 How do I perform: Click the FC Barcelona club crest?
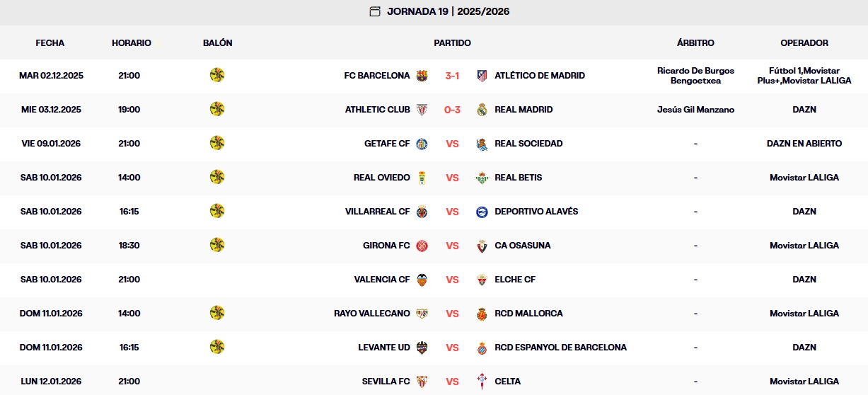(422, 76)
